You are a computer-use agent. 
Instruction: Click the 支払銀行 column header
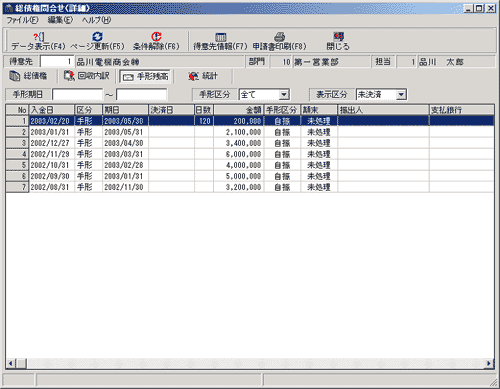pyautogui.click(x=461, y=110)
